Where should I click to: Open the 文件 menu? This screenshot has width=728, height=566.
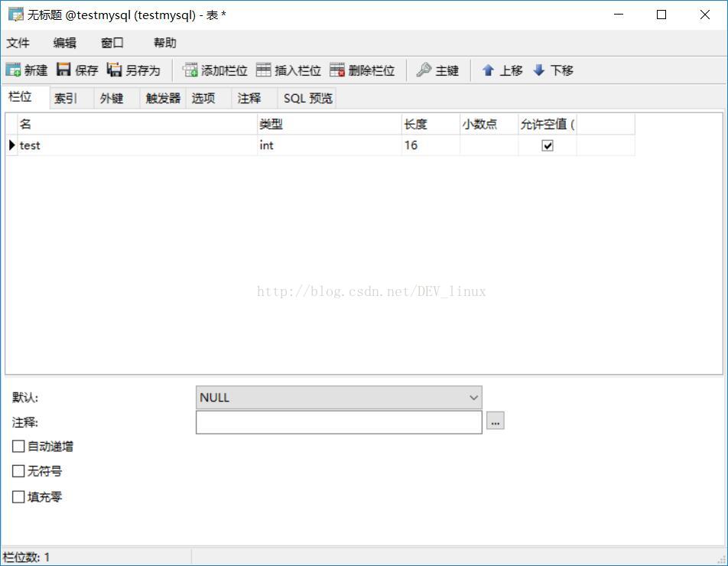(x=18, y=43)
